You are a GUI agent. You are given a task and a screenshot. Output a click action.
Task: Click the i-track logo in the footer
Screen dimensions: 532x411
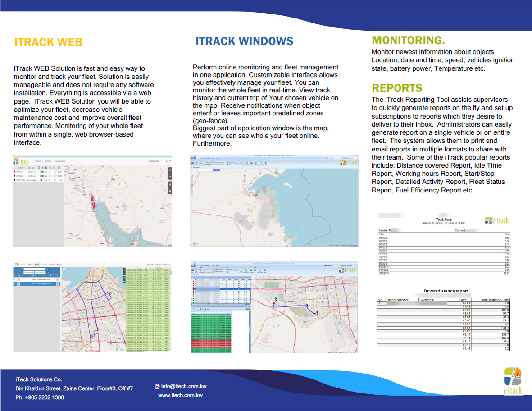click(x=512, y=381)
